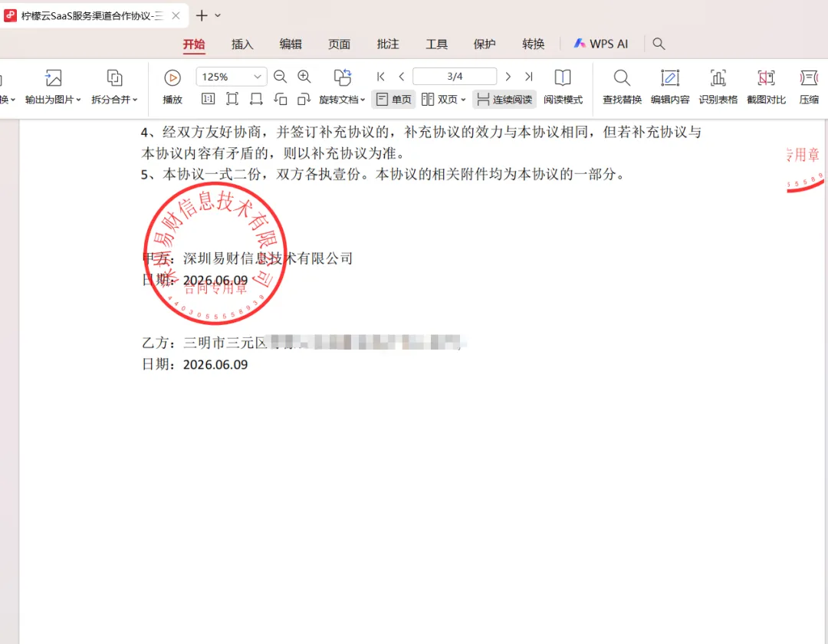828x644 pixels.
Task: Go to the previous page
Action: [x=401, y=77]
